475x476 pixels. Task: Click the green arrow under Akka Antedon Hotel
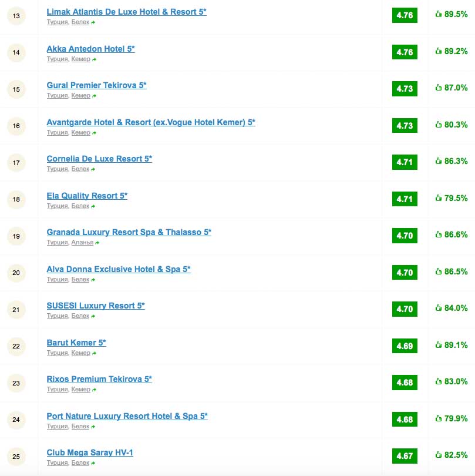(94, 59)
